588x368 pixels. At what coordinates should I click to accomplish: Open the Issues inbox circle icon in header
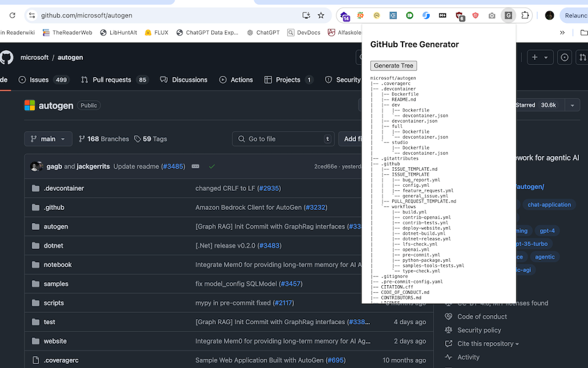564,57
